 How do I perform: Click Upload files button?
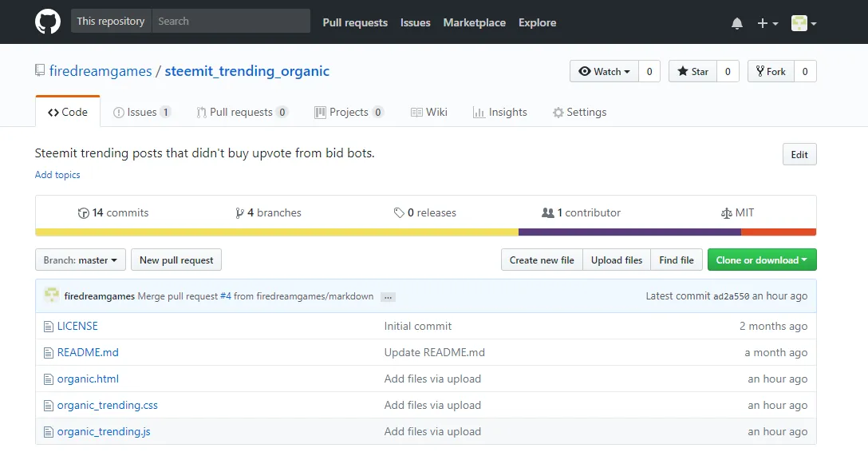click(617, 260)
